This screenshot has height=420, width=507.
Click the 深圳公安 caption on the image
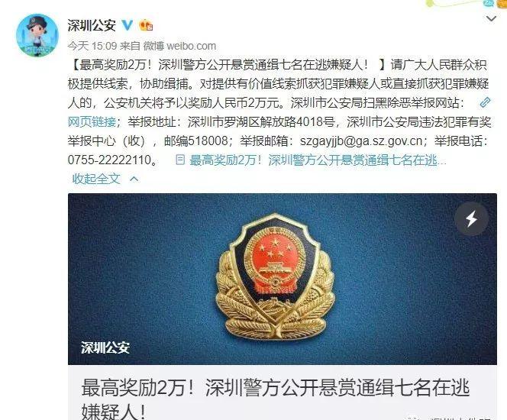[x=105, y=347]
